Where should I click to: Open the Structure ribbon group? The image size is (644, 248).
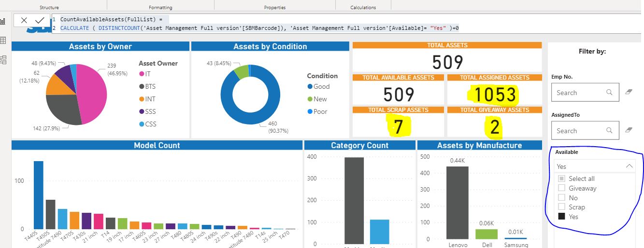pos(49,7)
